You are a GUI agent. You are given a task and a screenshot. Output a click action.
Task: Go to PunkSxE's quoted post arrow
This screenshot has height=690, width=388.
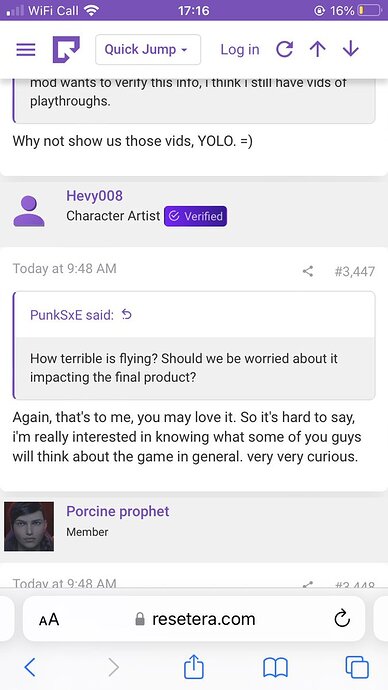(x=127, y=315)
